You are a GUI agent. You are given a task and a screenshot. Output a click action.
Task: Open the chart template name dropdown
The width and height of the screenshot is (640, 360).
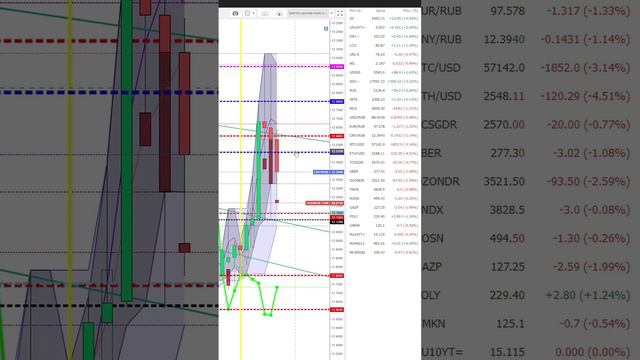point(308,13)
